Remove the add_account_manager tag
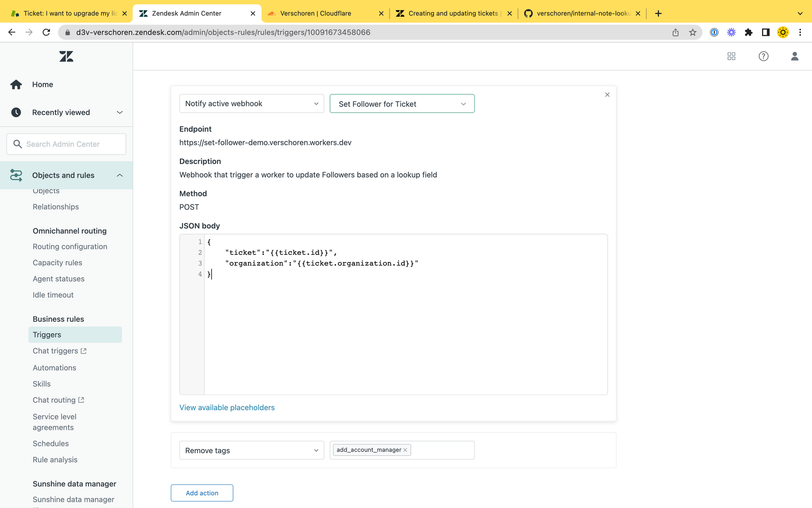This screenshot has height=508, width=812. [405, 450]
